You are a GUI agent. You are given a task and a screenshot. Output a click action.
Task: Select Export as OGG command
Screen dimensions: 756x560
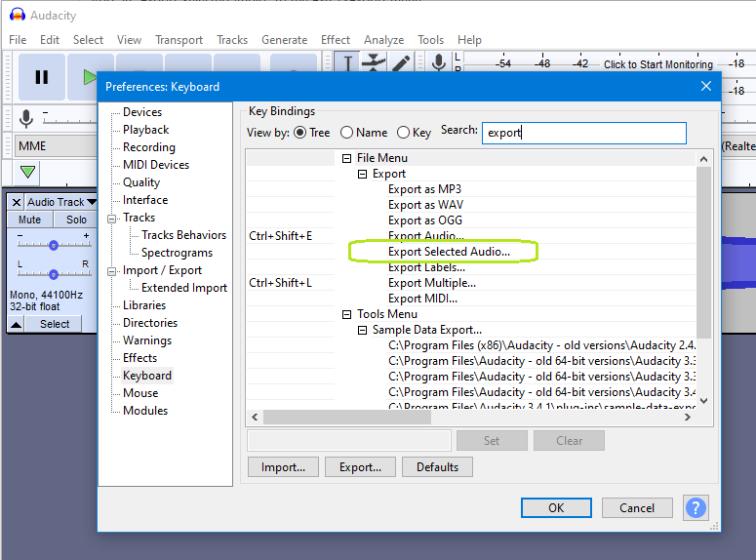[425, 220]
